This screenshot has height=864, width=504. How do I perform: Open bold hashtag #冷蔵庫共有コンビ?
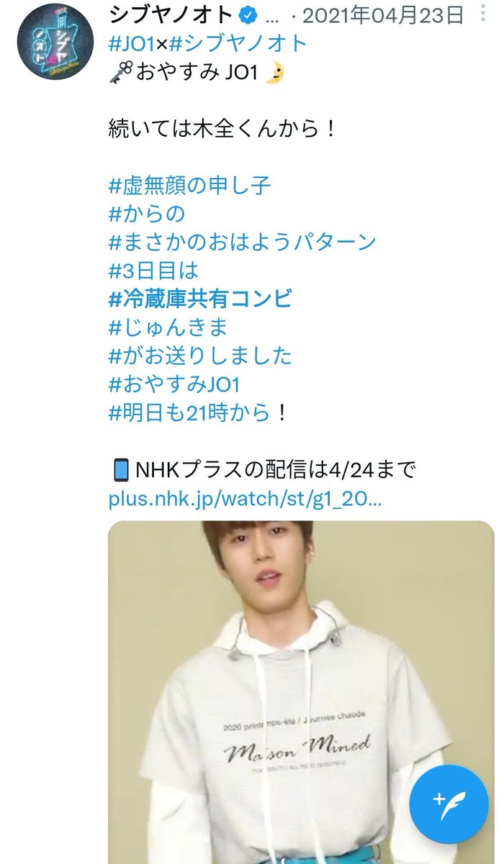tap(200, 299)
